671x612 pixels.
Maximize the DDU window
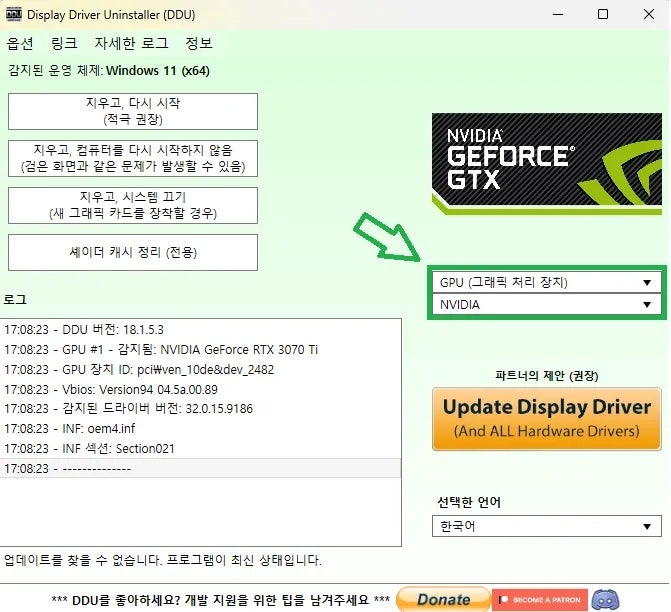pos(603,14)
